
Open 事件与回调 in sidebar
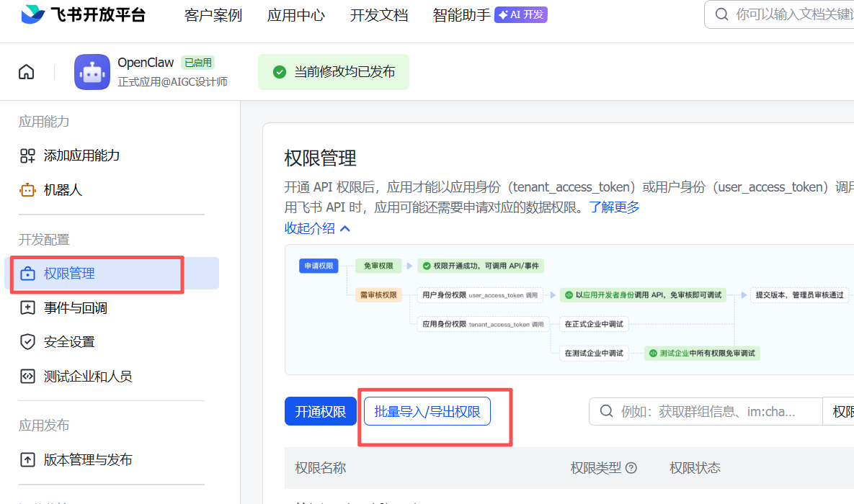tap(75, 308)
